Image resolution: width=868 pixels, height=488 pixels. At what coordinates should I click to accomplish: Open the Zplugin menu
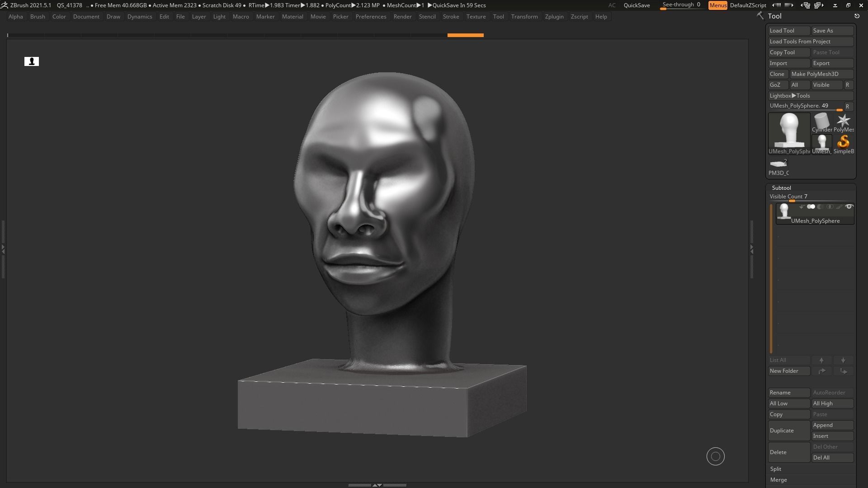pyautogui.click(x=554, y=17)
